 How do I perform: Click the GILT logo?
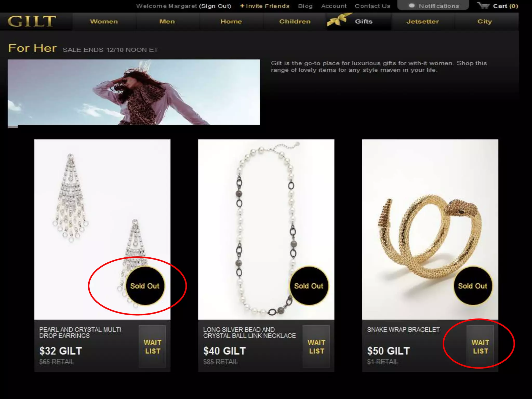[32, 21]
